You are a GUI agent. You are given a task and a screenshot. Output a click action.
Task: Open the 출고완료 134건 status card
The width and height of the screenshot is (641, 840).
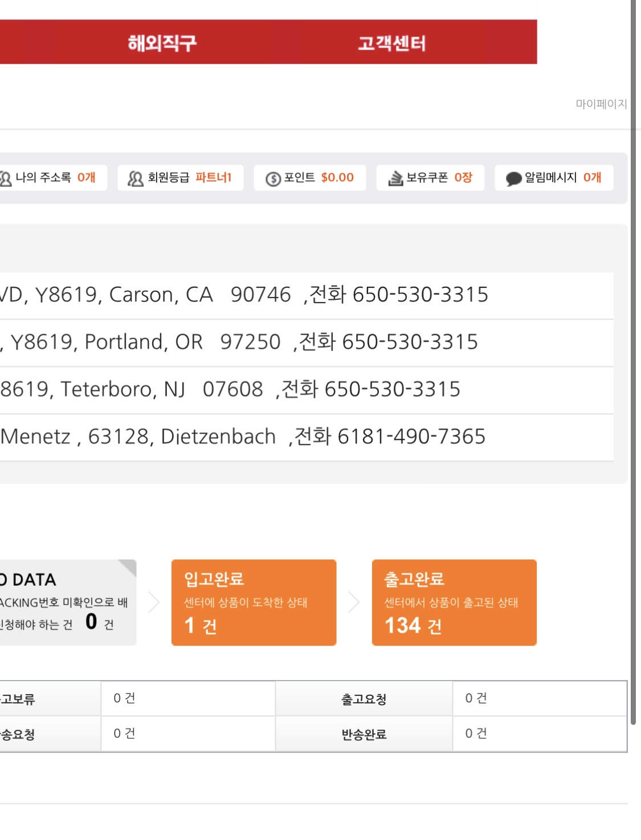(454, 602)
